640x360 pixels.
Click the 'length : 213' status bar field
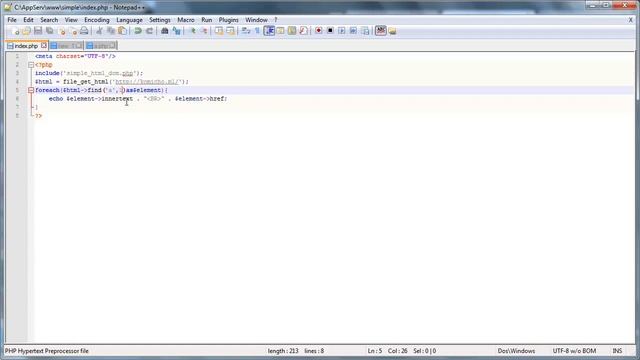click(x=283, y=351)
